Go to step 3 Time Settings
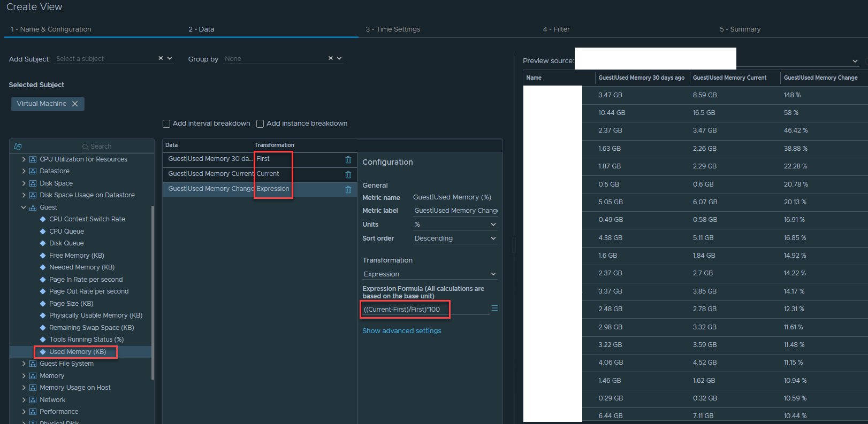The height and width of the screenshot is (424, 868). coord(393,29)
